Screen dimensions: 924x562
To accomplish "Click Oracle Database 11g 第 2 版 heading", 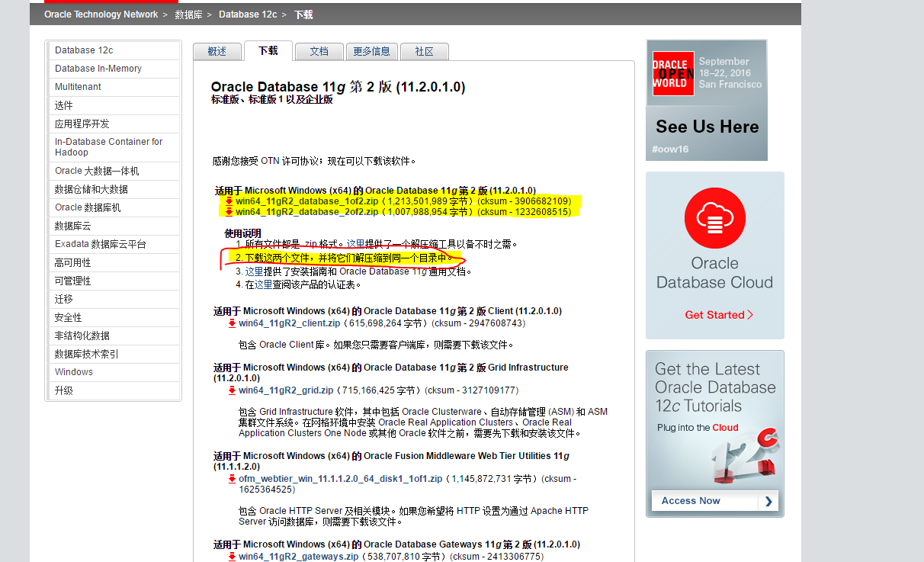I will pos(338,87).
